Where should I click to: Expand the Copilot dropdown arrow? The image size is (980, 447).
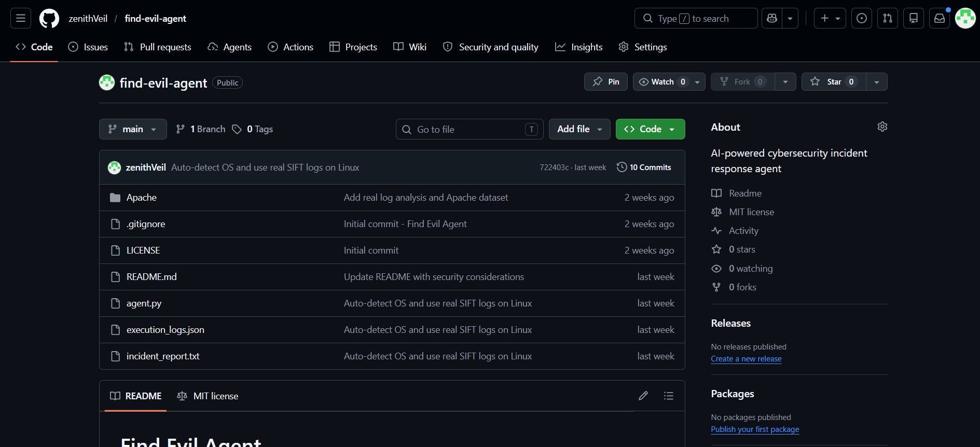coord(790,18)
